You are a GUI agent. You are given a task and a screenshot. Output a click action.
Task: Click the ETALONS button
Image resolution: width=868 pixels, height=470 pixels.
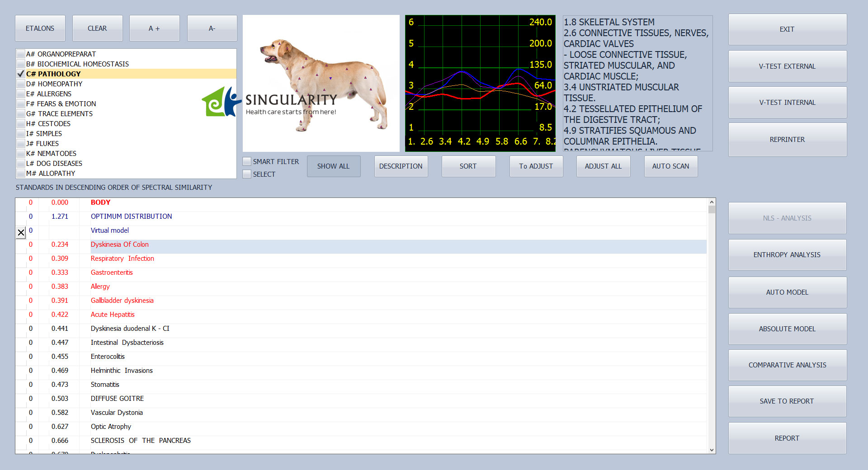[40, 28]
